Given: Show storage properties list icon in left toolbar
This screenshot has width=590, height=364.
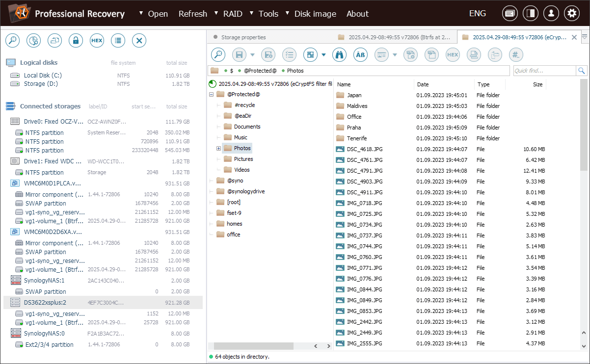Looking at the screenshot, I should (118, 41).
